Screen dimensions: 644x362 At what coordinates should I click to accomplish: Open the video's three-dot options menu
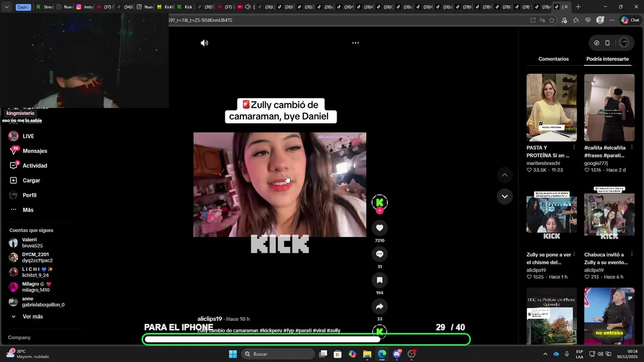tap(355, 43)
